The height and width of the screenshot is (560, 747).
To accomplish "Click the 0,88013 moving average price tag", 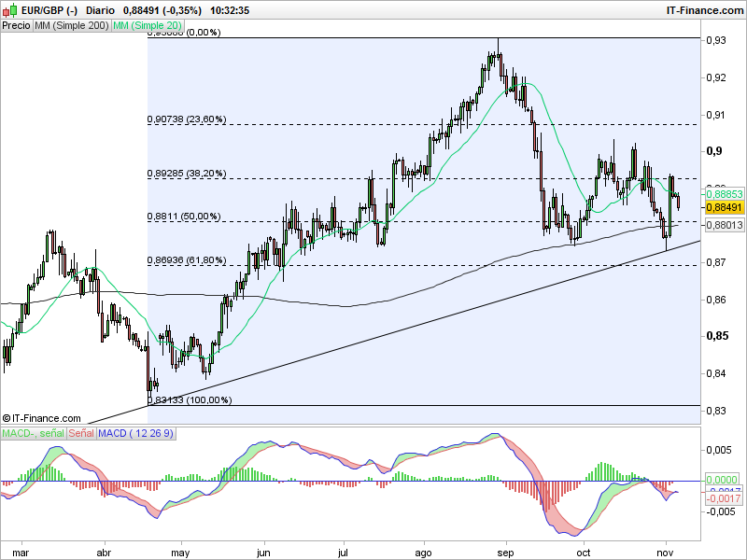I will click(x=725, y=225).
